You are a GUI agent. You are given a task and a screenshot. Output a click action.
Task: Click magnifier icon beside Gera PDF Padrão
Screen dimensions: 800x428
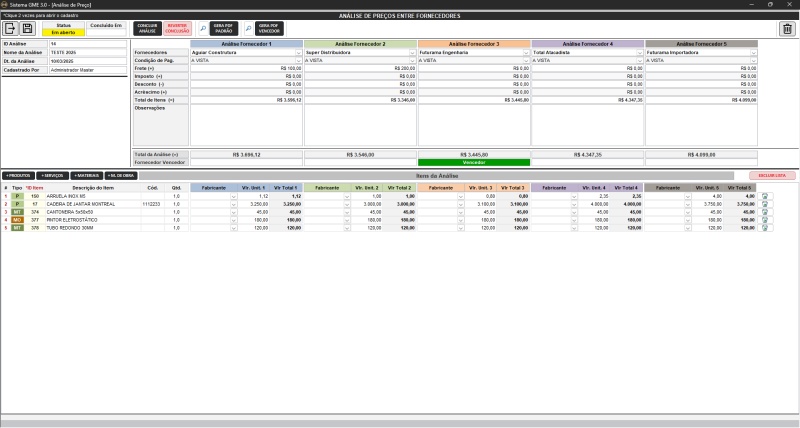204,29
